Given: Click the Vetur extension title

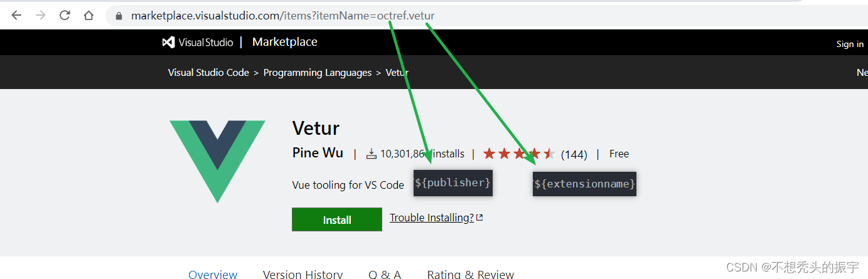Looking at the screenshot, I should 316,128.
